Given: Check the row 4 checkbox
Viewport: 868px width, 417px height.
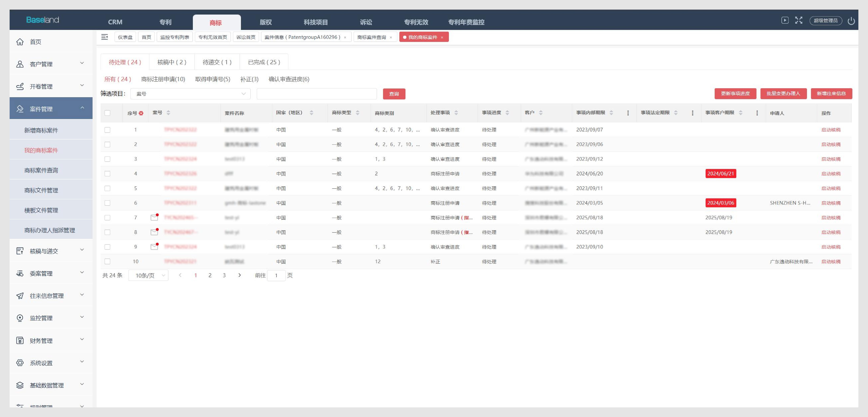Looking at the screenshot, I should tap(108, 174).
